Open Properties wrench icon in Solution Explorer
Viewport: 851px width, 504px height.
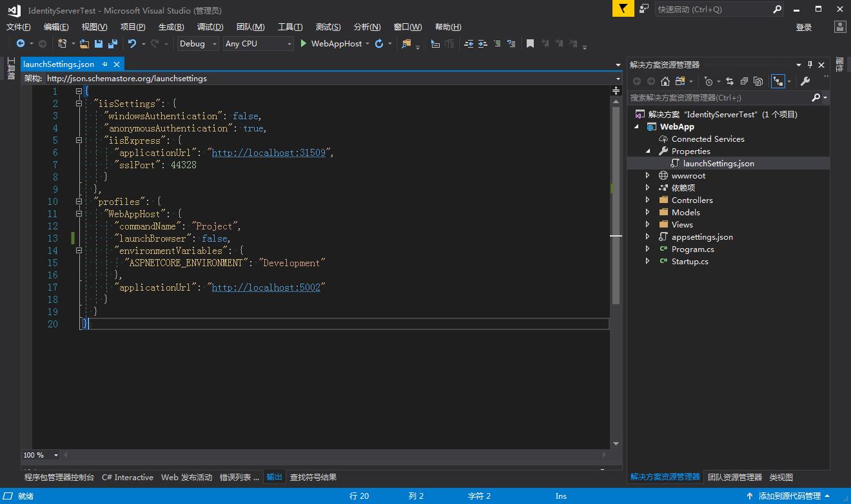[805, 81]
